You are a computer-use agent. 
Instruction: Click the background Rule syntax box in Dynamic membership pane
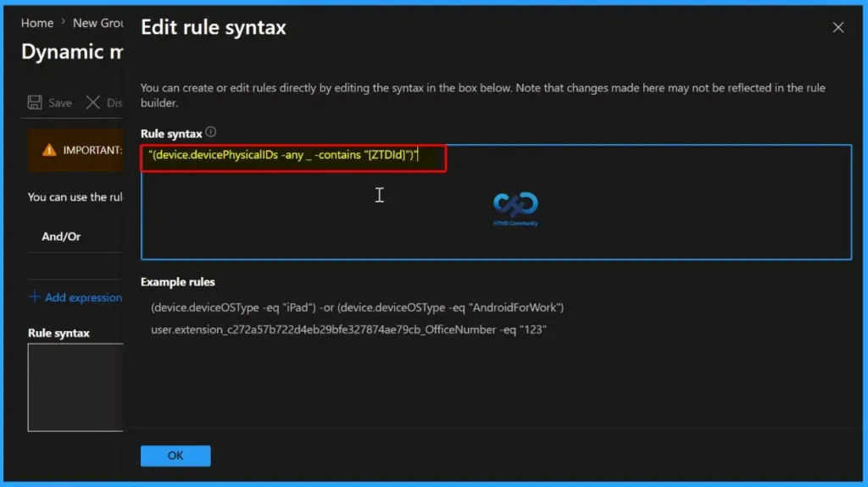75,387
